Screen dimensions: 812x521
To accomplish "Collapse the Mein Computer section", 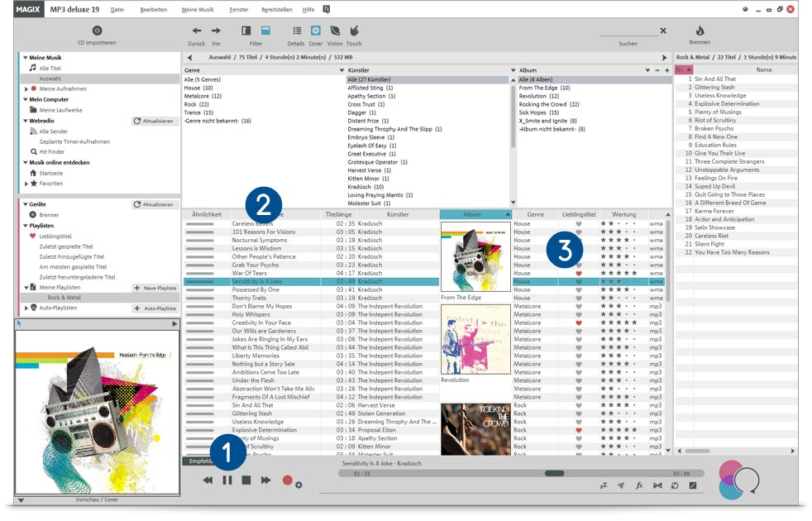I will [25, 99].
